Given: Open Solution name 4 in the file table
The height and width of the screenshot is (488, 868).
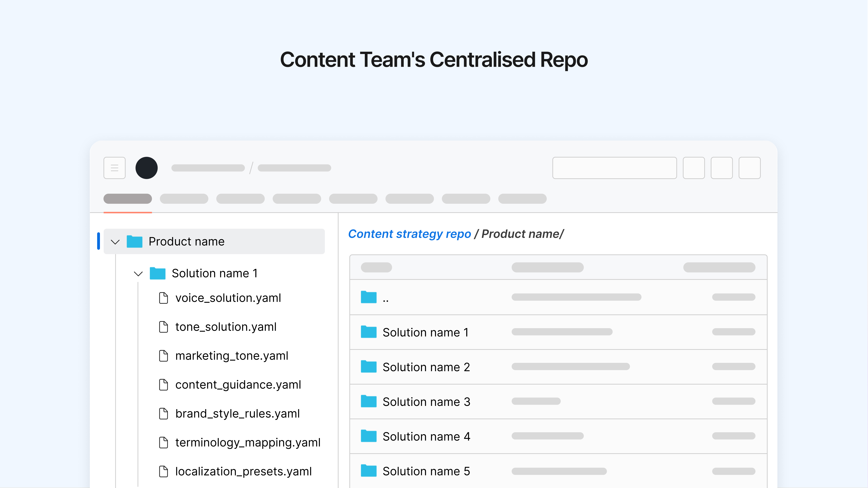Looking at the screenshot, I should [426, 436].
